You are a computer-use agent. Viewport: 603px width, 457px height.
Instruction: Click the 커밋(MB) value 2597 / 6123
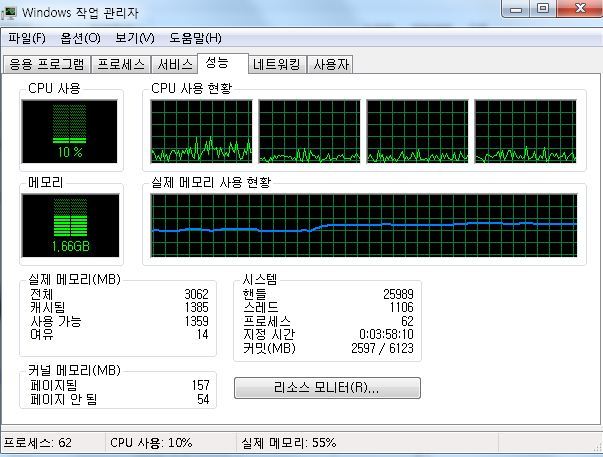pyautogui.click(x=382, y=348)
